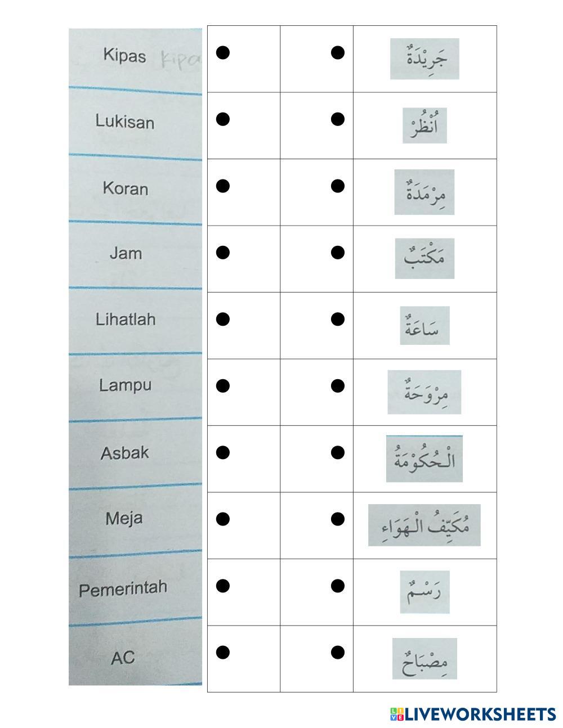Open the LIVEWORKSHEETS text link
563x728 pixels.
pyautogui.click(x=480, y=714)
